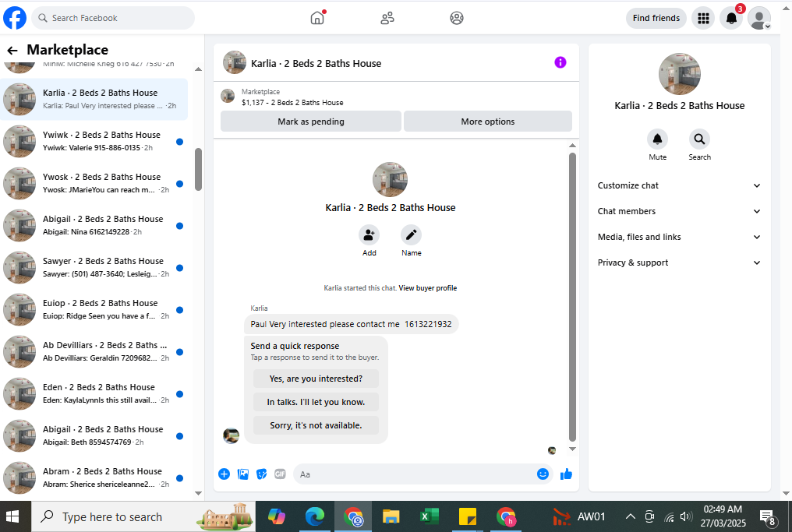The image size is (792, 532).
Task: Choose a GIF from composer
Action: click(x=280, y=474)
